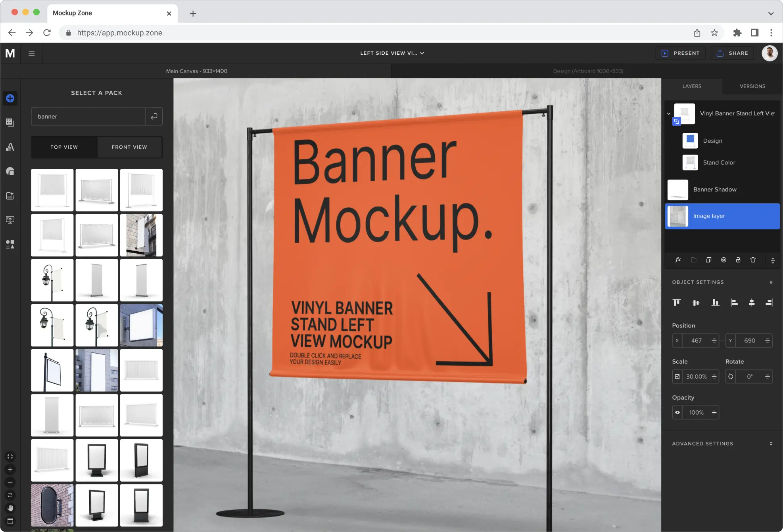
Task: Center the object horizontally
Action: pos(752,302)
